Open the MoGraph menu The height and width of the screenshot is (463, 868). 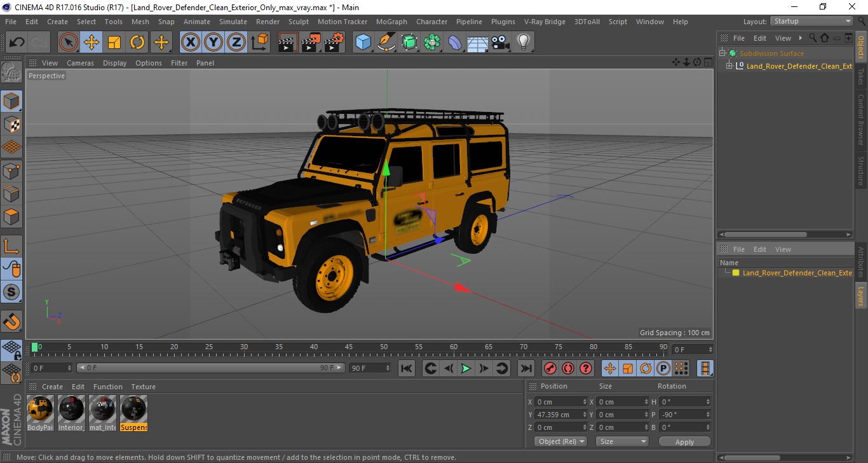(x=391, y=22)
